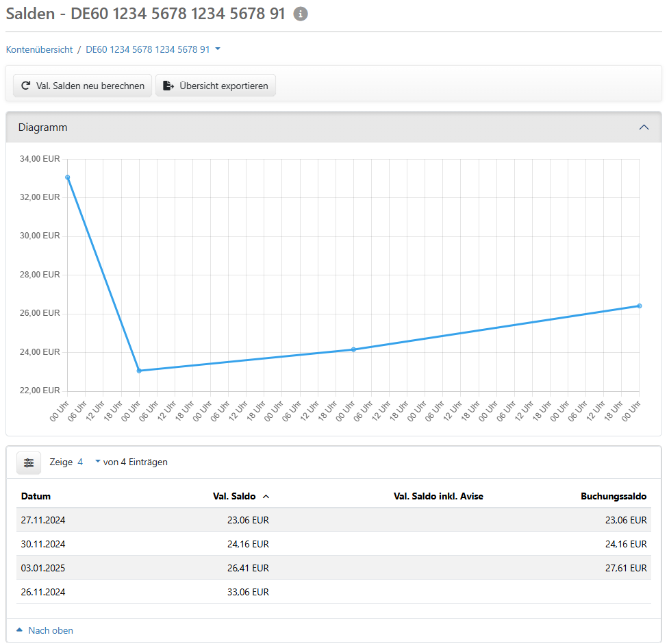The image size is (669, 644).
Task: Select the 30.11.2024 table row
Action: click(x=333, y=544)
